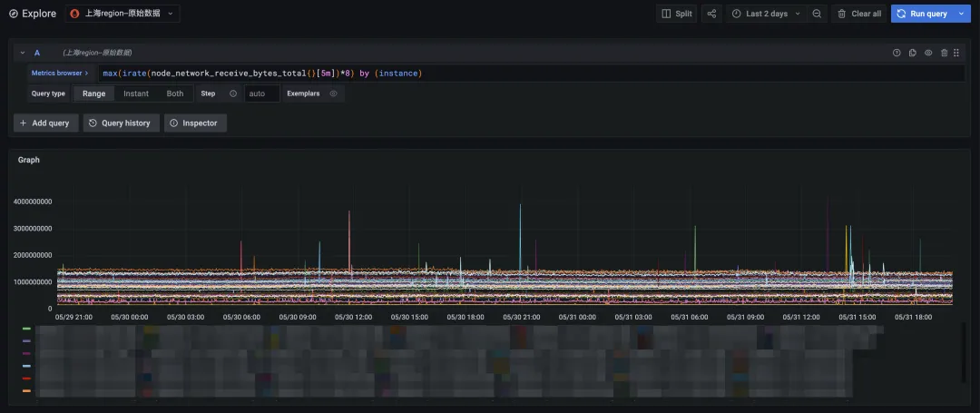Viewport: 980px width, 413px height.
Task: Duplicate query A with copy icon
Action: 913,53
